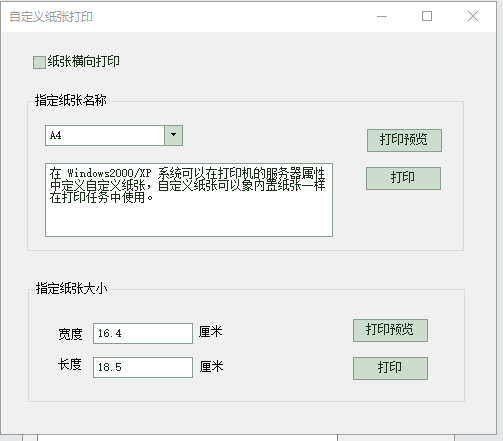This screenshot has width=503, height=441.
Task: Close the 自定义纸张打印 dialog
Action: (473, 16)
